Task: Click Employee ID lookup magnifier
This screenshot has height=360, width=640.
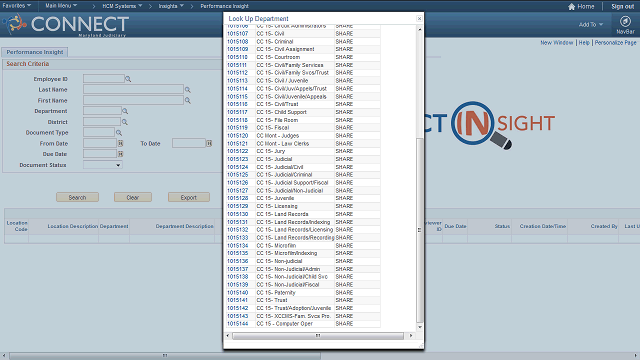Action: pos(128,79)
